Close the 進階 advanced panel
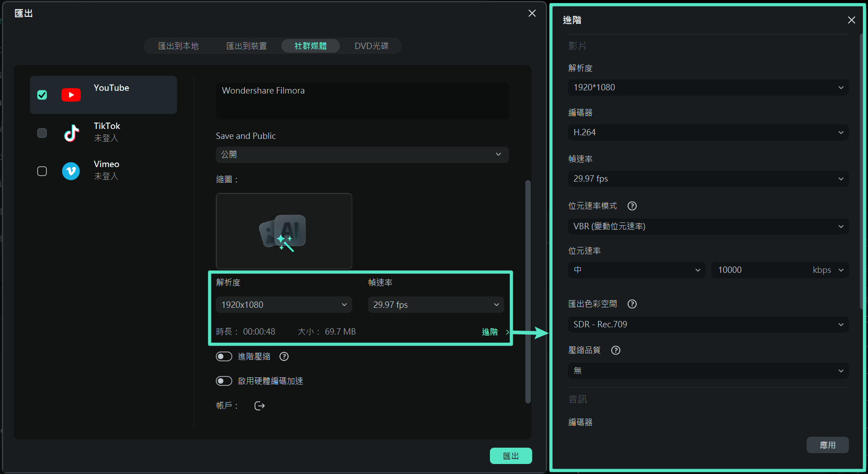This screenshot has height=474, width=868. pos(851,20)
